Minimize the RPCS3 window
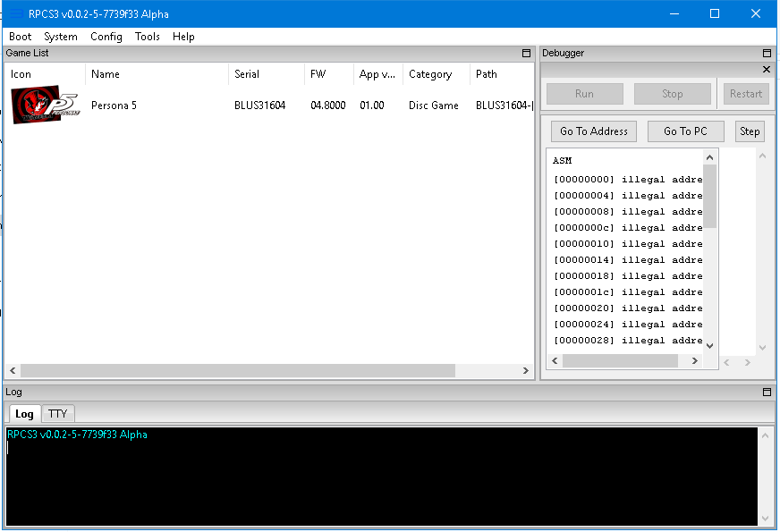The height and width of the screenshot is (532, 780). [674, 14]
